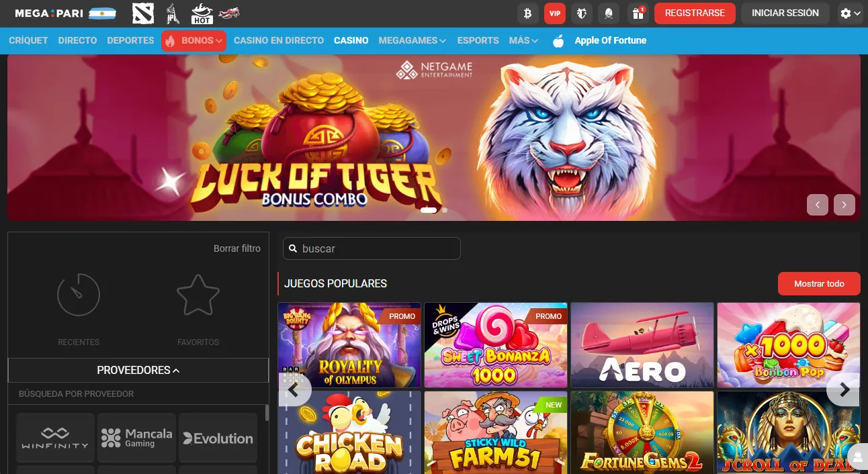Open the Dota 2 section icon
The image size is (868, 474).
[x=143, y=13]
